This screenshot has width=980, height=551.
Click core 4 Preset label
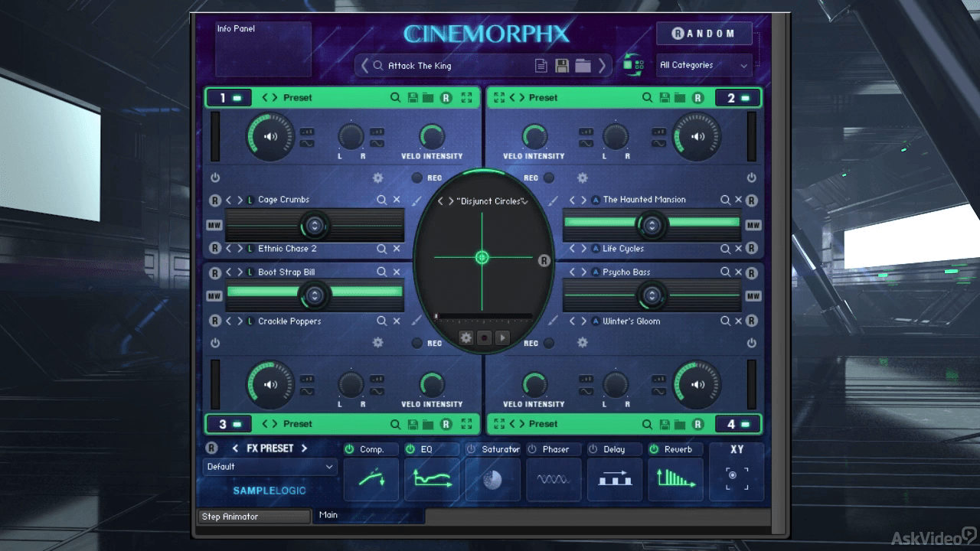coord(543,424)
